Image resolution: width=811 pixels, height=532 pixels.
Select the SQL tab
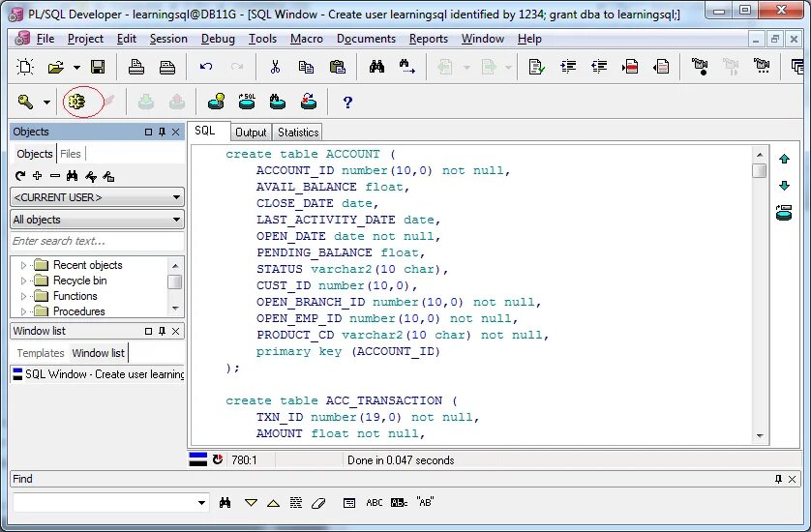pyautogui.click(x=205, y=131)
